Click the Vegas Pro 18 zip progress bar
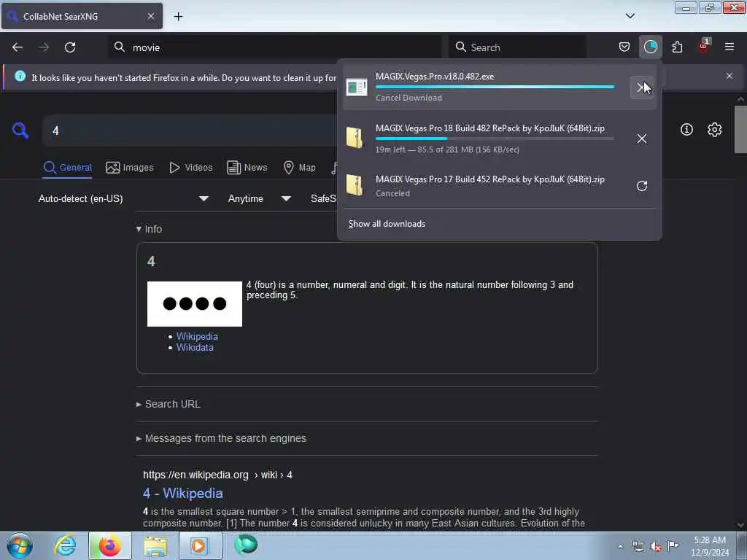 coord(495,139)
